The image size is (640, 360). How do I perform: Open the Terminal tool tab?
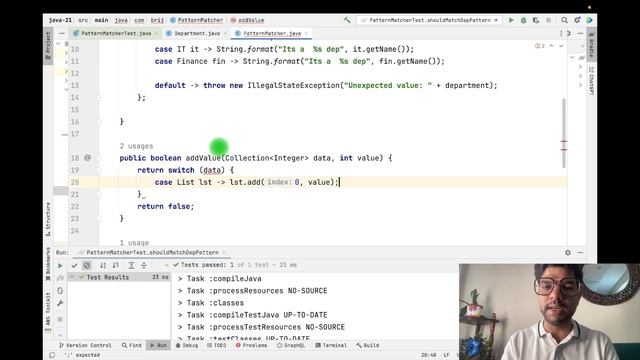[331, 345]
